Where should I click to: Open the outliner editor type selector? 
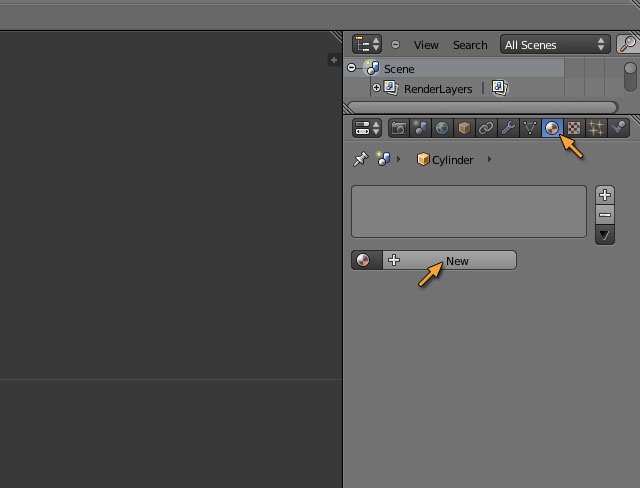coord(367,44)
